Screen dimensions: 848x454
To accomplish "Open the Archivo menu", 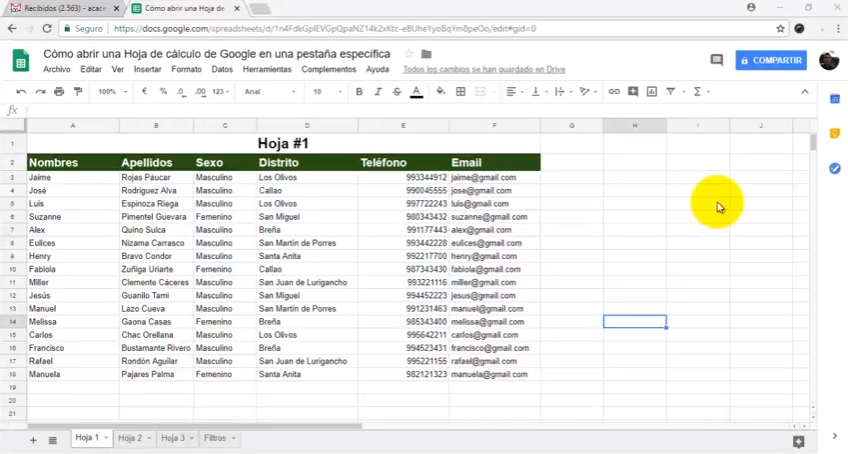I will [x=57, y=69].
